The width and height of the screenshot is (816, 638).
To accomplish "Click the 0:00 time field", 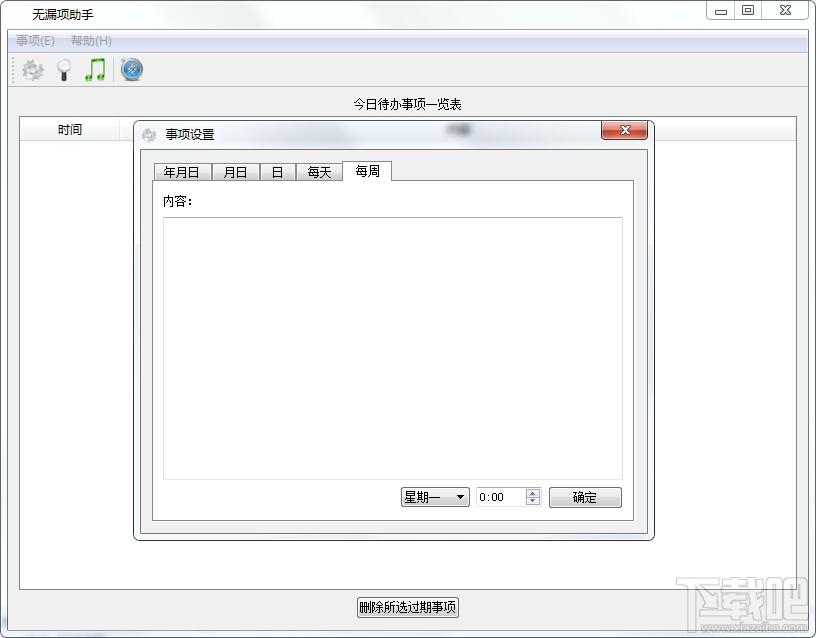I will pos(501,497).
